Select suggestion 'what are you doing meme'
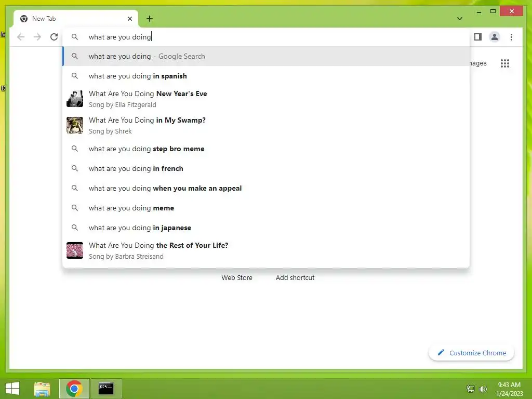This screenshot has width=532, height=399. pos(267,208)
